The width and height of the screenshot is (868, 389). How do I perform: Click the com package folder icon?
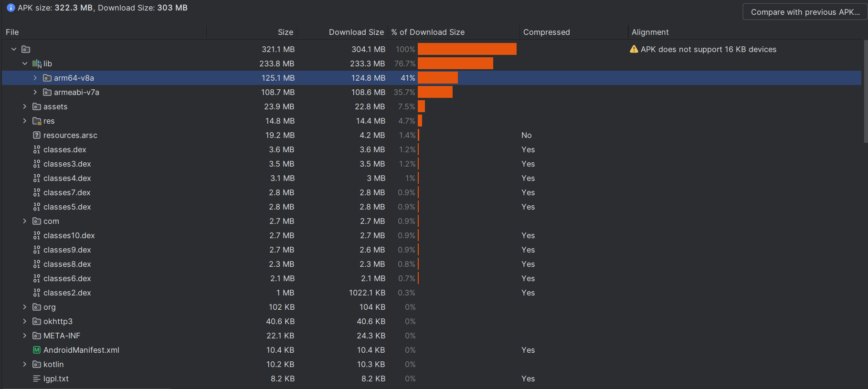pos(37,221)
